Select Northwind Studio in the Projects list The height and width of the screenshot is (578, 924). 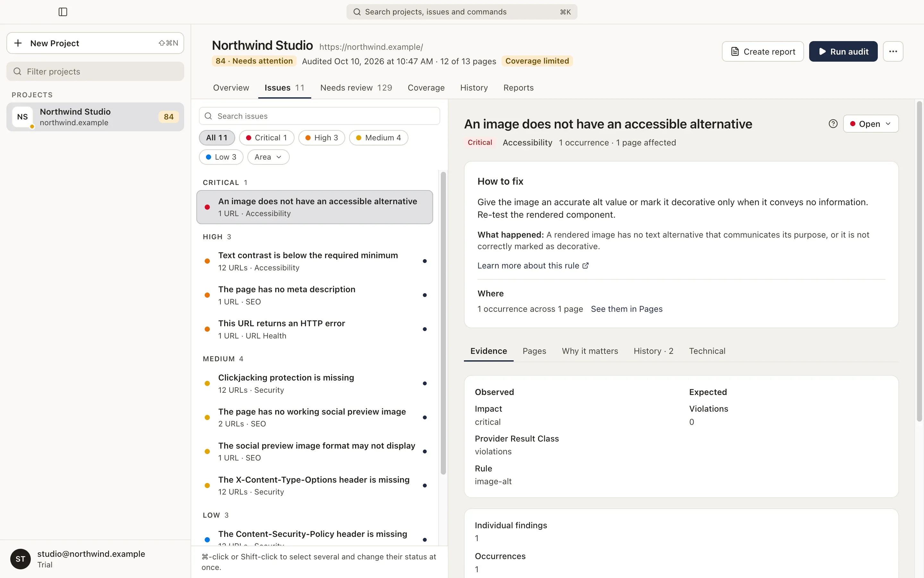95,117
